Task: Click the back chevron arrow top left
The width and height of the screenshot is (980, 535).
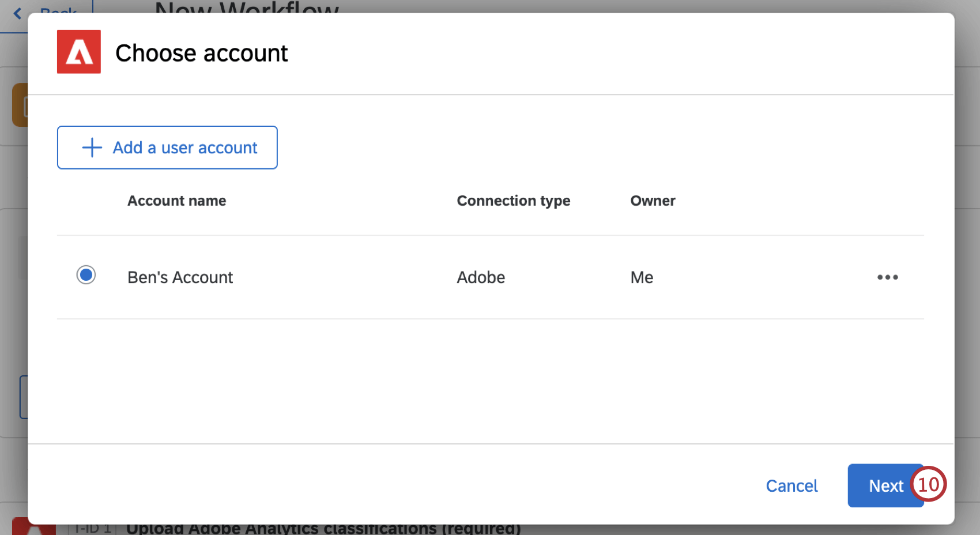Action: pyautogui.click(x=16, y=13)
